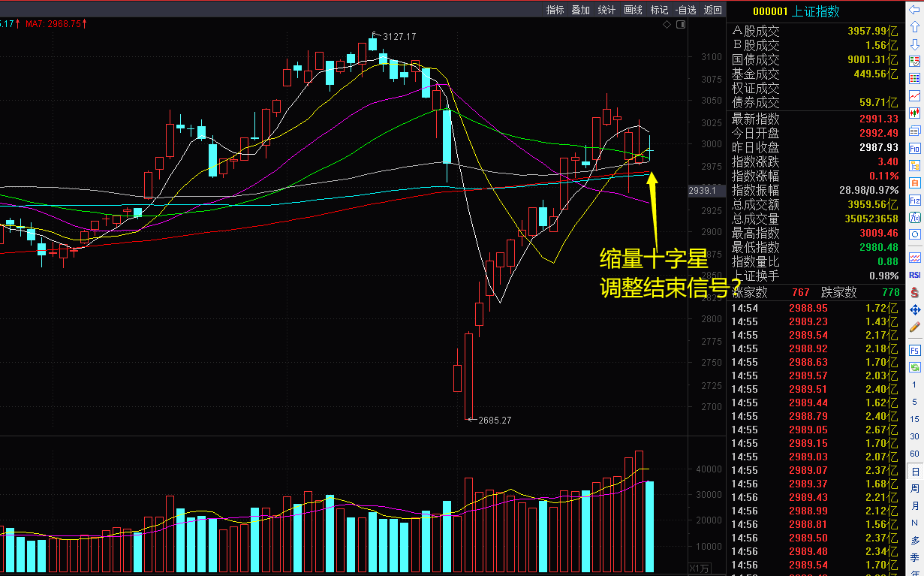Select the pencil drawing tool icon
This screenshot has width=924, height=576.
point(914,327)
